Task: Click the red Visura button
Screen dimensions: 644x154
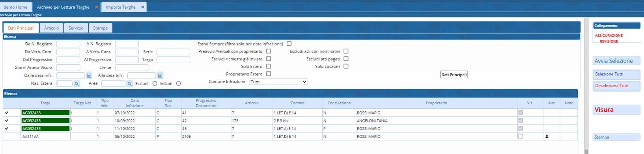Action: 616,110
